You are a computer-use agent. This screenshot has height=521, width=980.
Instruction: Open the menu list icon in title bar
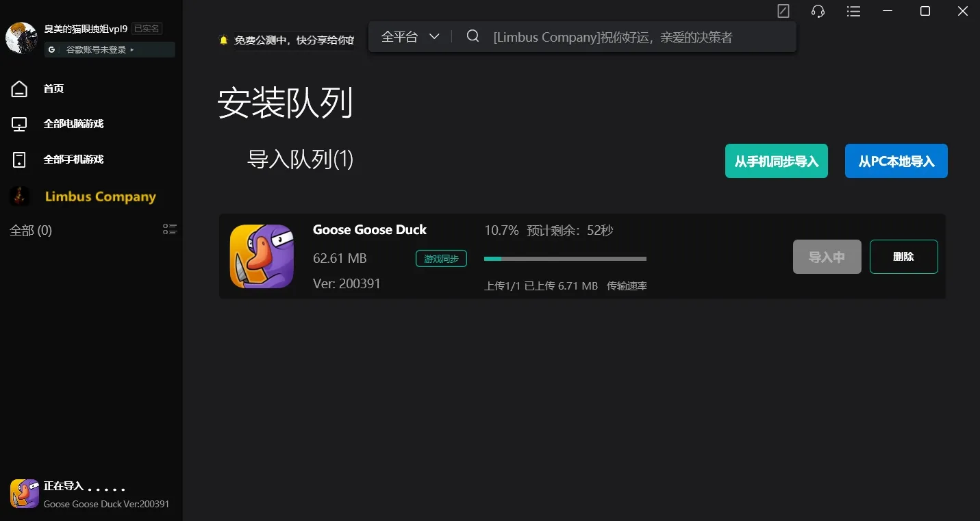pyautogui.click(x=853, y=11)
